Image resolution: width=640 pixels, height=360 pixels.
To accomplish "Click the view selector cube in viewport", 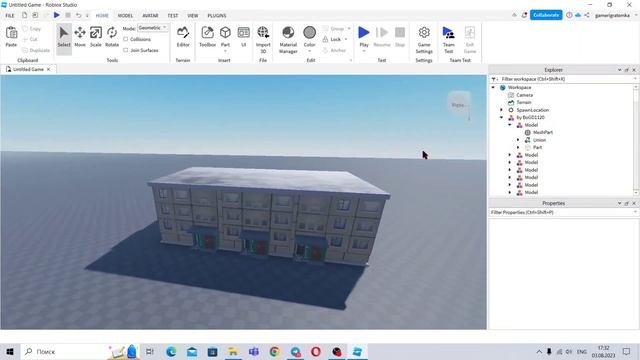I will 459,104.
